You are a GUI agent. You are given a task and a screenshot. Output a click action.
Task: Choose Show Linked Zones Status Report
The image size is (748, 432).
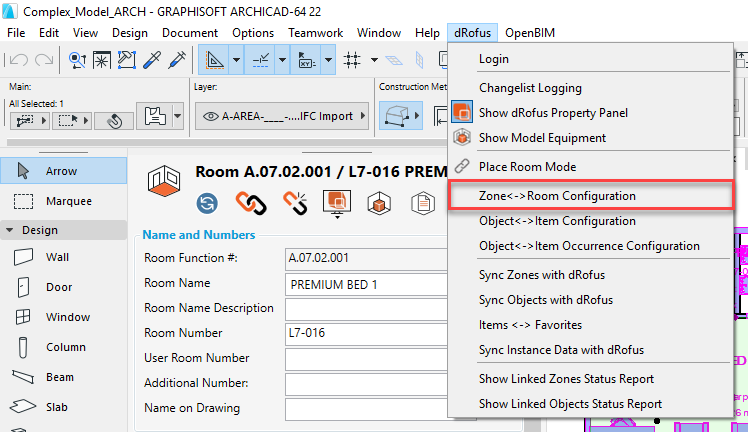[x=566, y=379]
